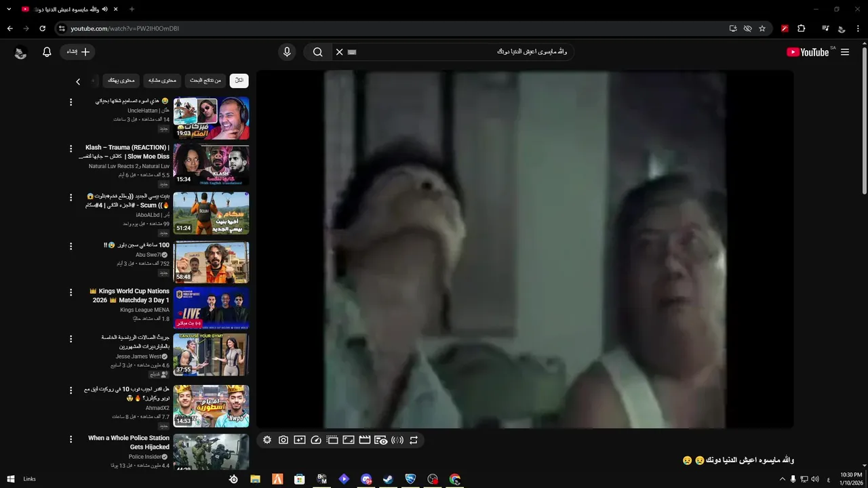Select the محتوى مشابه chip

163,81
